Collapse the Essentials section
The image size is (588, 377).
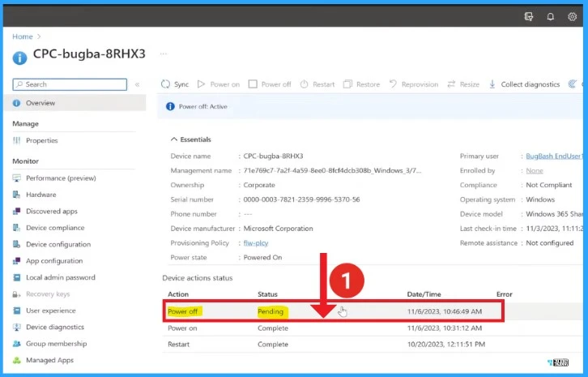click(173, 139)
